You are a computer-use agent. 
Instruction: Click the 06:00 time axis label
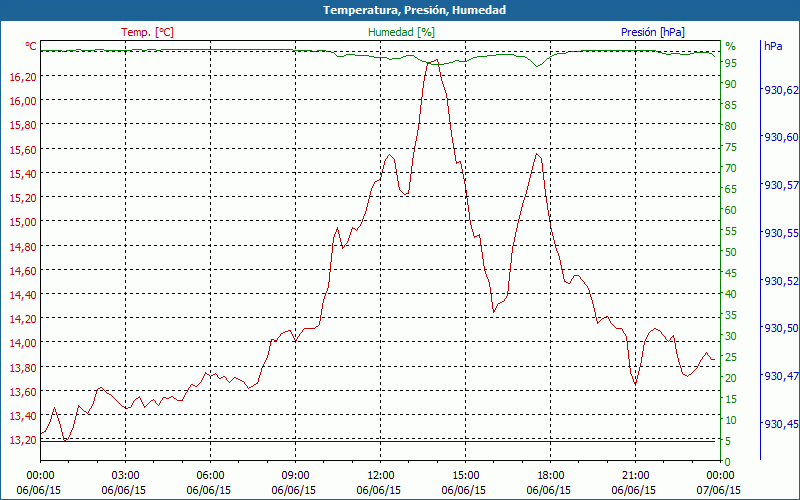(x=210, y=476)
